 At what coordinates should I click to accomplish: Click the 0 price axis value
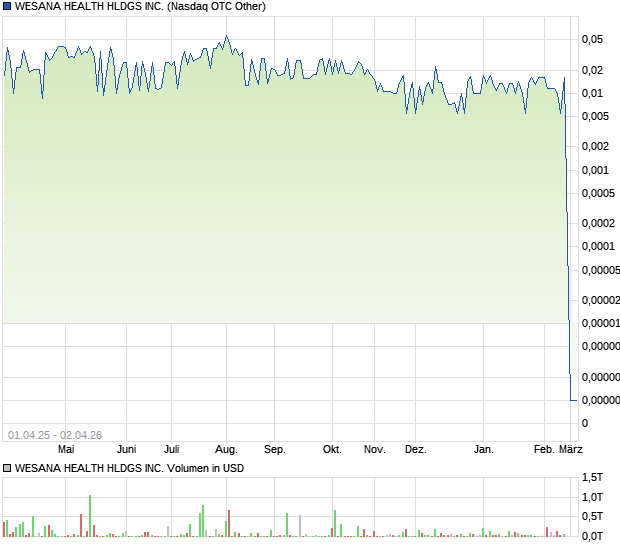(x=585, y=423)
